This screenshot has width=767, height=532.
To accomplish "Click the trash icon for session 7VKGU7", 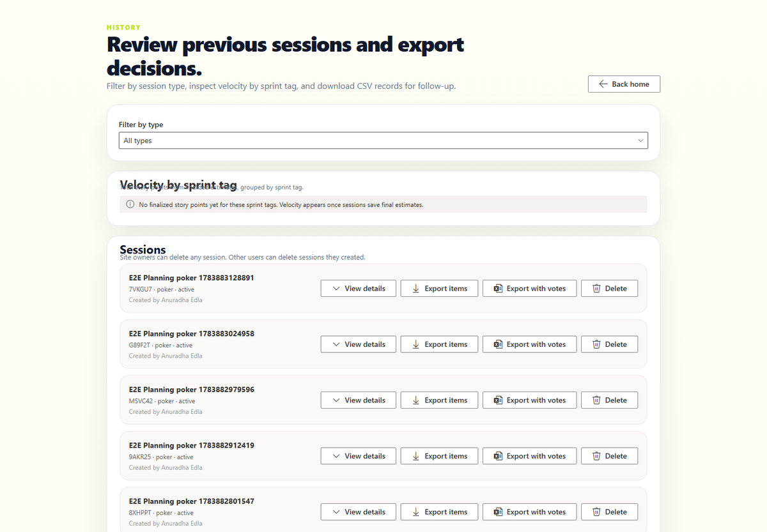I will [596, 289].
